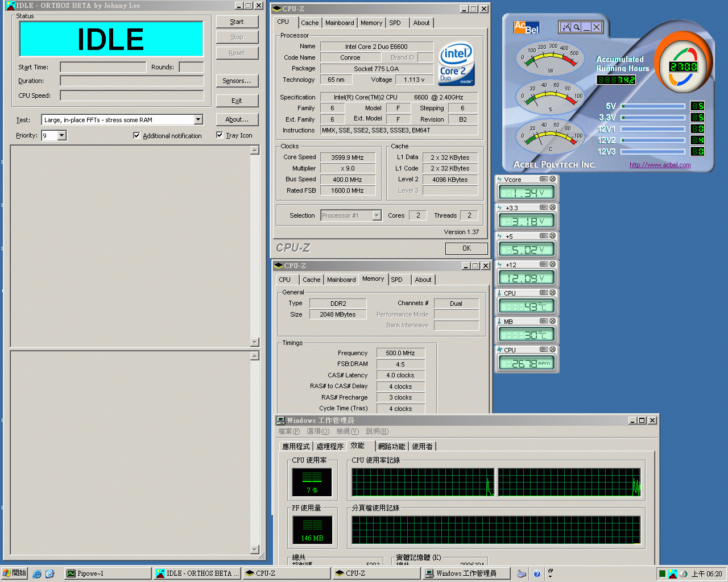Open the SPD tab in upper CPU-Z
This screenshot has height=582, width=728.
coord(395,23)
